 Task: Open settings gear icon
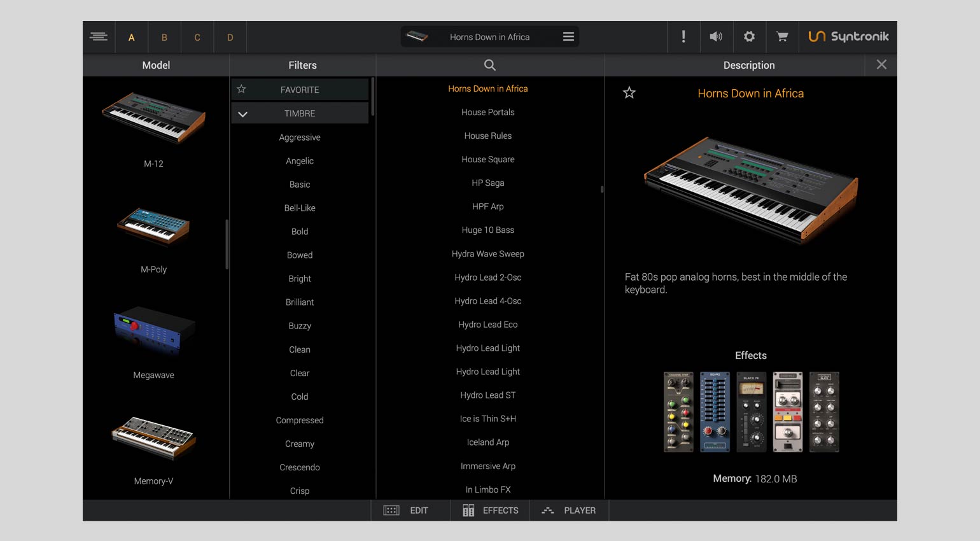[749, 37]
